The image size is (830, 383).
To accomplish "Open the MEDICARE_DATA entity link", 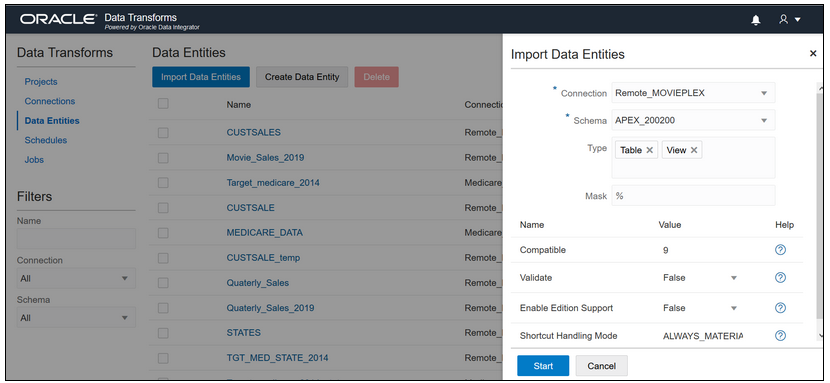I will pos(265,233).
